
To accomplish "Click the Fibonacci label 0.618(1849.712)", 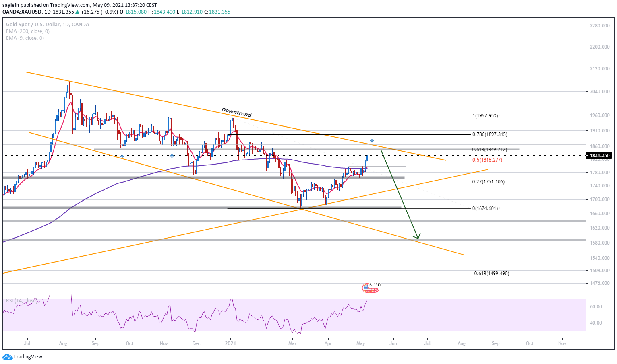I will (490, 150).
